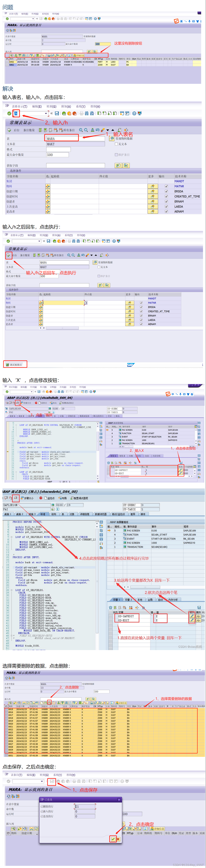Screen dimensions: 206x868
Task: Click blue help icon in /h screen toolbar
Action: click(x=134, y=113)
